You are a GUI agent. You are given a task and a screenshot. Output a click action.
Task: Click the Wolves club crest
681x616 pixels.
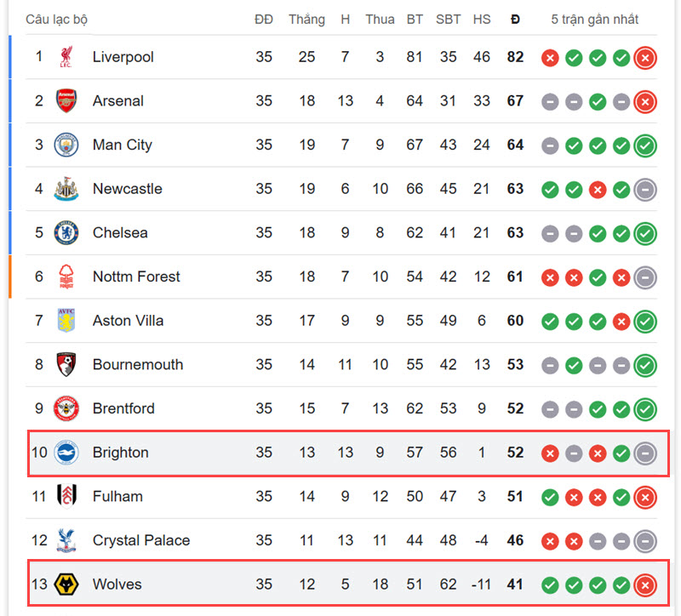click(x=66, y=584)
